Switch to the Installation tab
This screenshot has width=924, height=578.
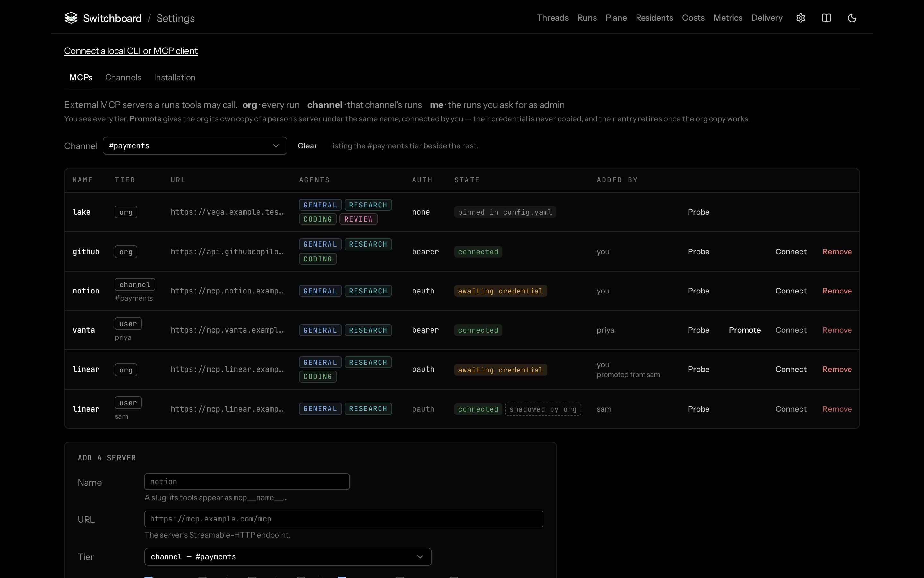point(175,77)
